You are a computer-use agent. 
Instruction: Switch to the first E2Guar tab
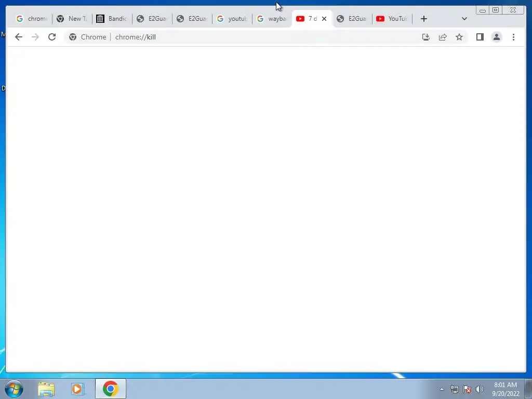coord(152,19)
